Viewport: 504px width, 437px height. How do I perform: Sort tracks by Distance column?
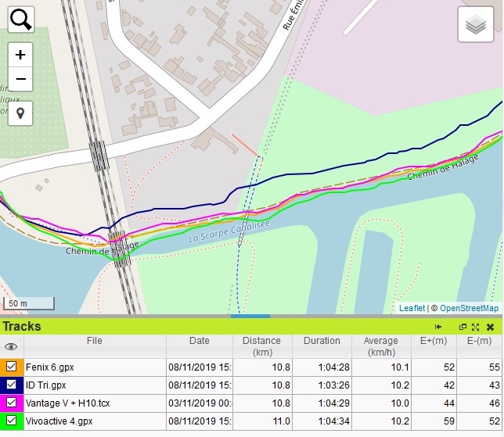[261, 346]
